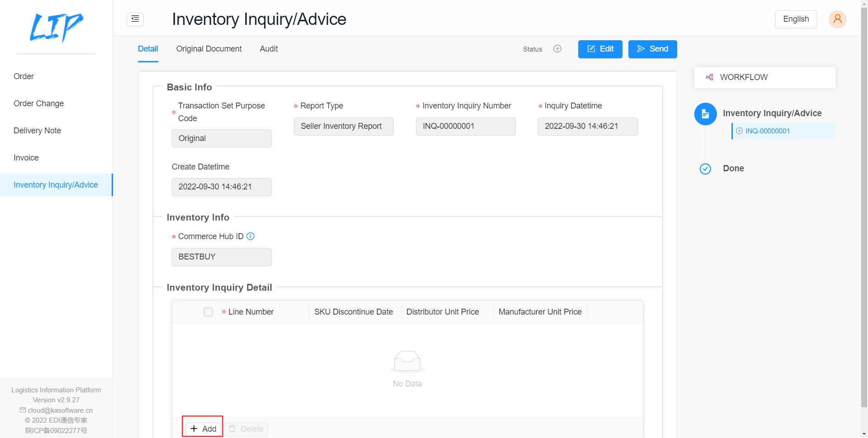Click the trash icon on the Delete button
The image size is (868, 438).
(232, 429)
